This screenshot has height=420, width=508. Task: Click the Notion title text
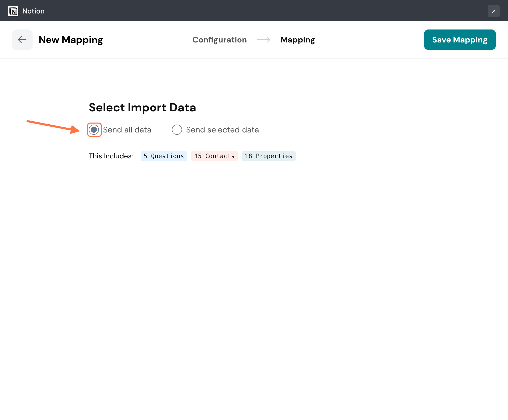[33, 11]
